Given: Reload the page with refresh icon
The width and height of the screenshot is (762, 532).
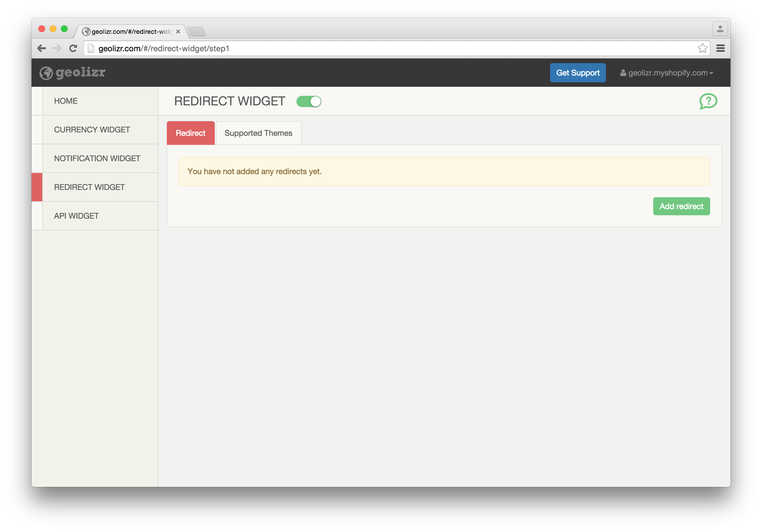Looking at the screenshot, I should point(73,48).
